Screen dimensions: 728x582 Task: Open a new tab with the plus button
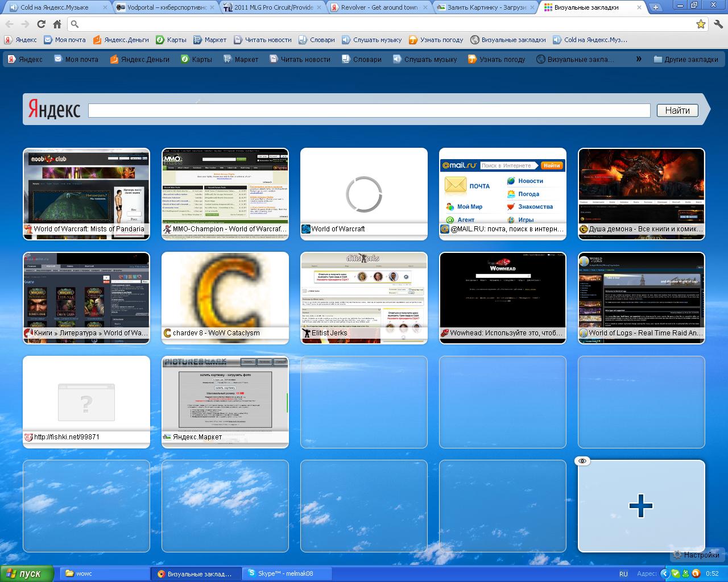pyautogui.click(x=656, y=7)
